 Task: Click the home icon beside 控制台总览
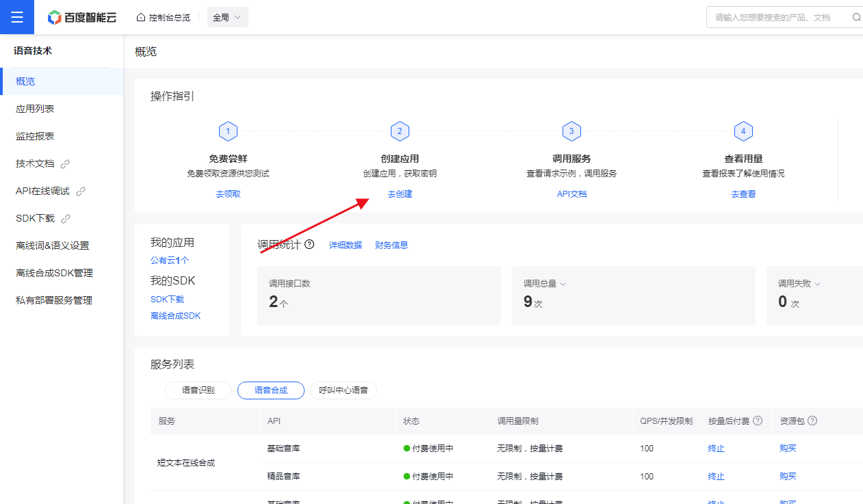(x=141, y=17)
